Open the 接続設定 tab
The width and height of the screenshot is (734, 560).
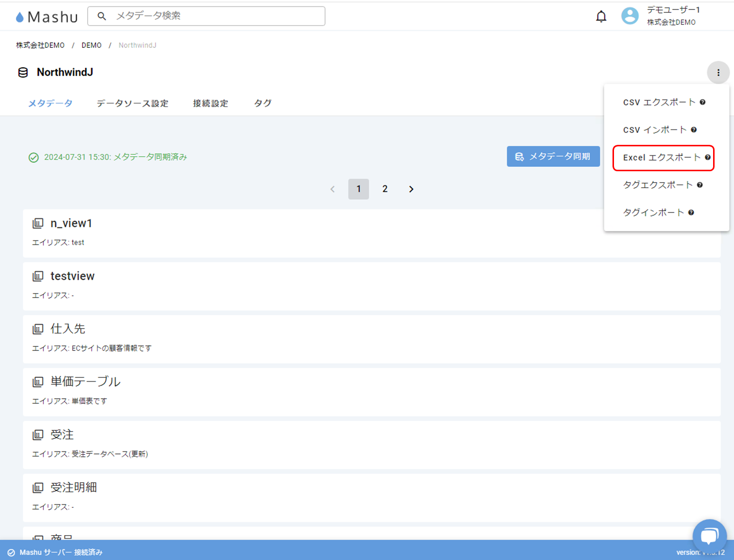click(x=210, y=104)
